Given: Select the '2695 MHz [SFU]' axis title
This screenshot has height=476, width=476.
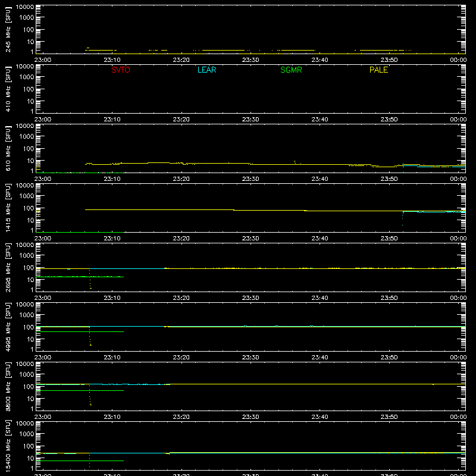Looking at the screenshot, I should (x=8, y=267).
